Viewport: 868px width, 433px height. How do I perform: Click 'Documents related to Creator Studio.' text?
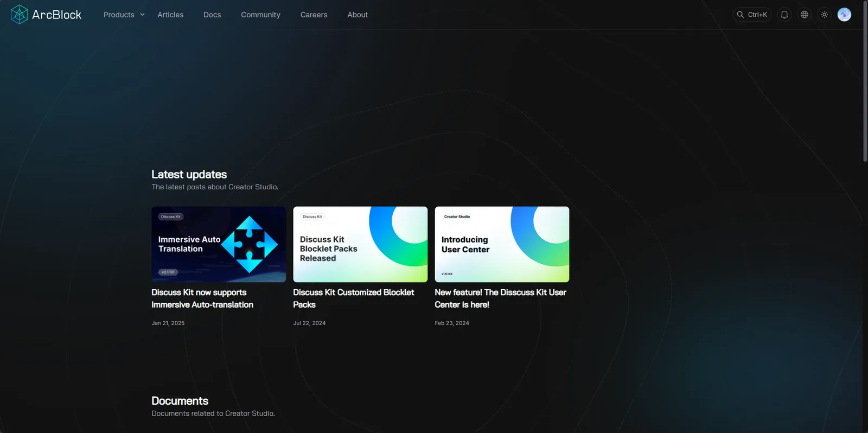coord(213,413)
